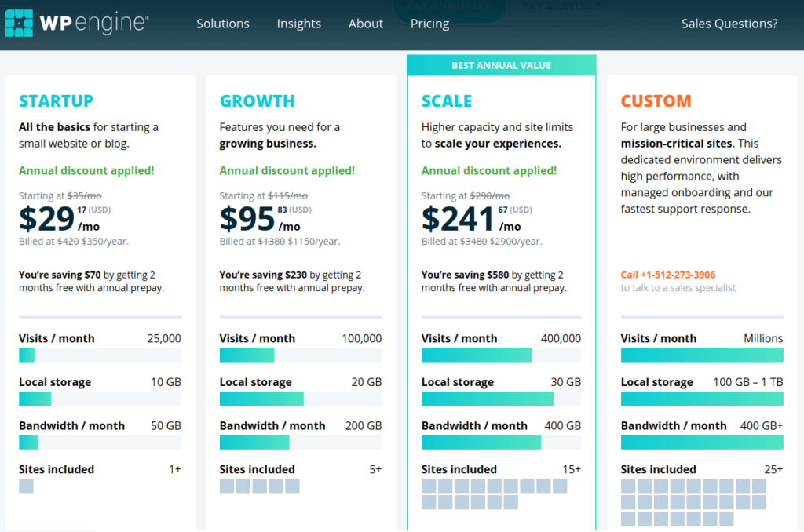The width and height of the screenshot is (804, 532).
Task: Click Startup's 'Annual discount applied!' text
Action: (x=86, y=171)
